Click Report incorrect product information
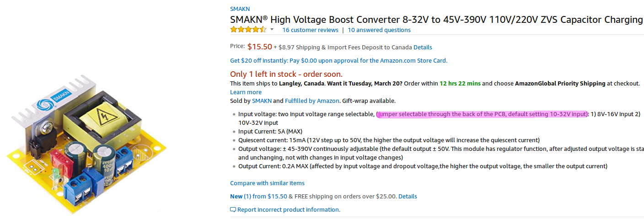Screen dimensions: 644x219 [289, 210]
